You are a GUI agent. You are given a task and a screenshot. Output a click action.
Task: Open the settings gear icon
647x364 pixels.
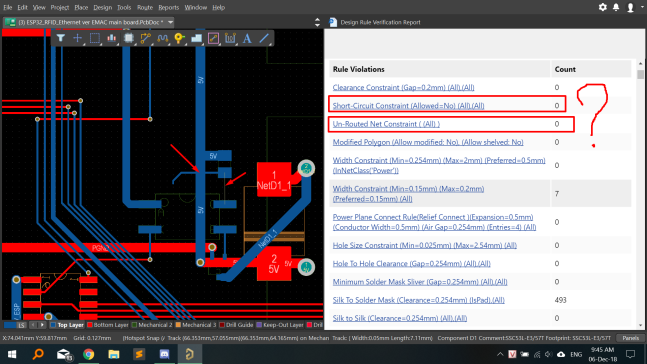602,7
